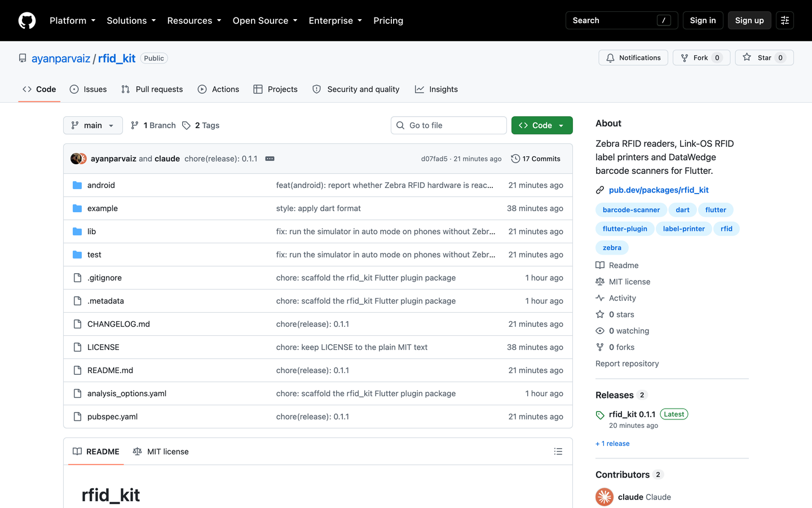The height and width of the screenshot is (508, 812).
Task: Switch to the Actions tab
Action: point(219,89)
